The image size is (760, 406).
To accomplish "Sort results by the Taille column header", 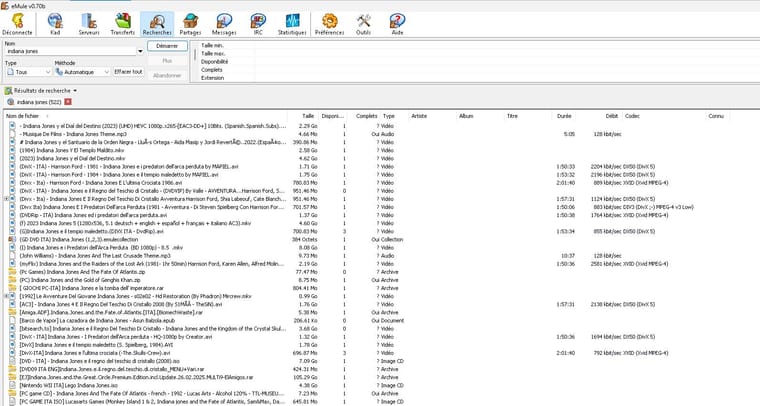I will 308,116.
